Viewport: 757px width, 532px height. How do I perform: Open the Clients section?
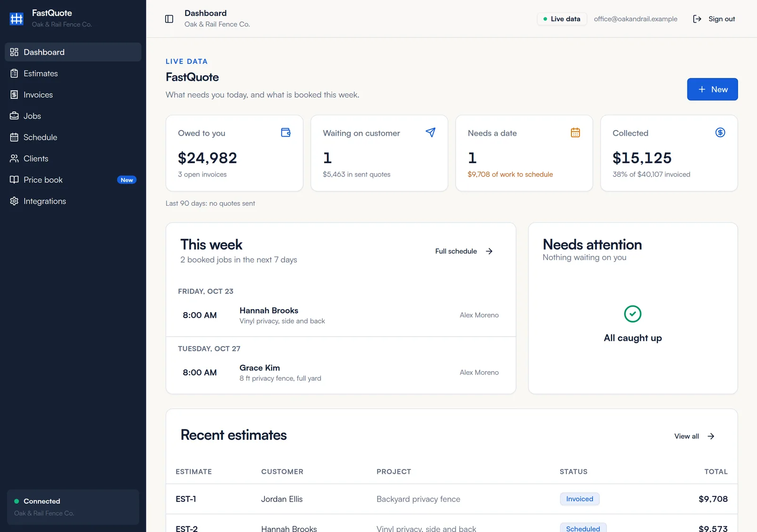point(73,158)
